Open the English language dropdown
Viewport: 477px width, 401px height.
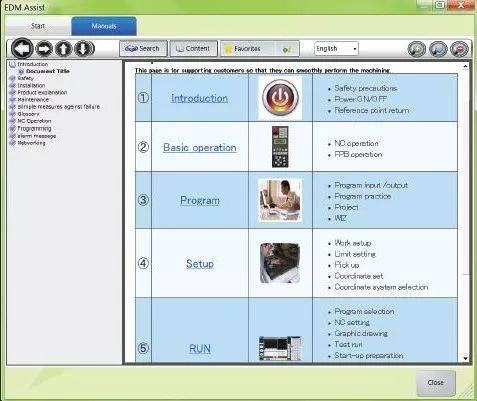point(336,49)
